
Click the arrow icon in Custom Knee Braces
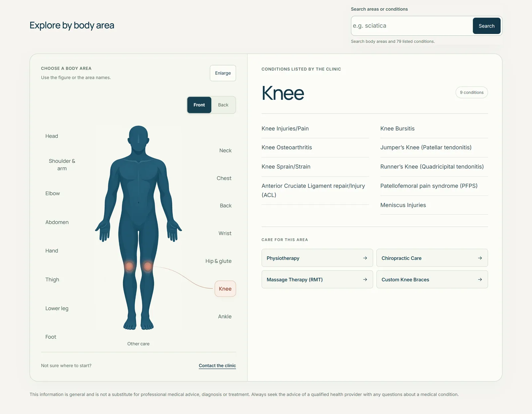[480, 280]
